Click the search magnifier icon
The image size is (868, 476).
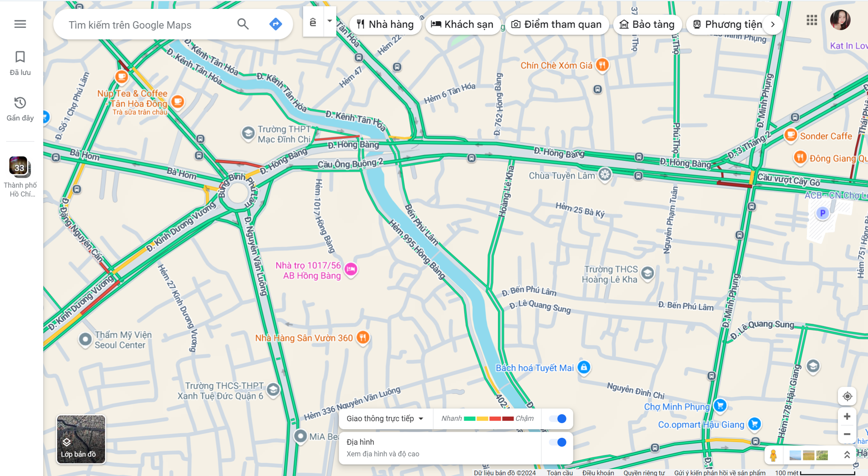pyautogui.click(x=243, y=24)
